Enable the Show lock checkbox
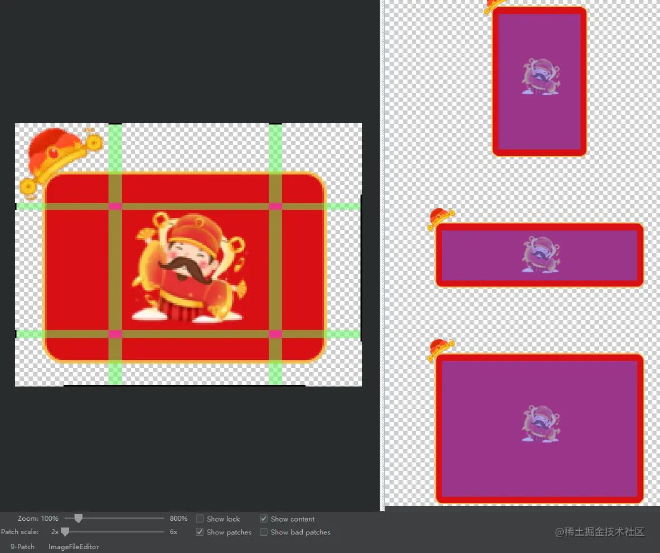Viewport: 660px width, 553px height. pos(200,519)
